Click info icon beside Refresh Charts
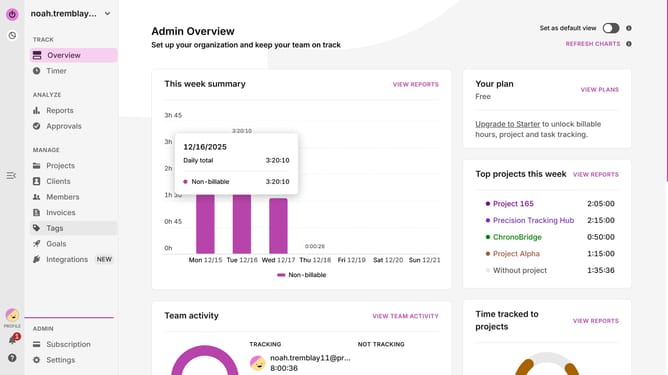Screen dimensions: 668x375 [x=629, y=44]
